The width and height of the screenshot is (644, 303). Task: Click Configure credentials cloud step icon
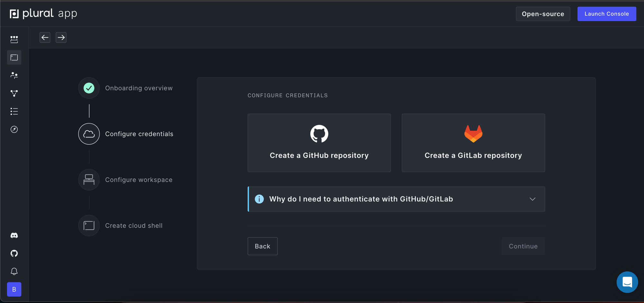[x=89, y=134]
